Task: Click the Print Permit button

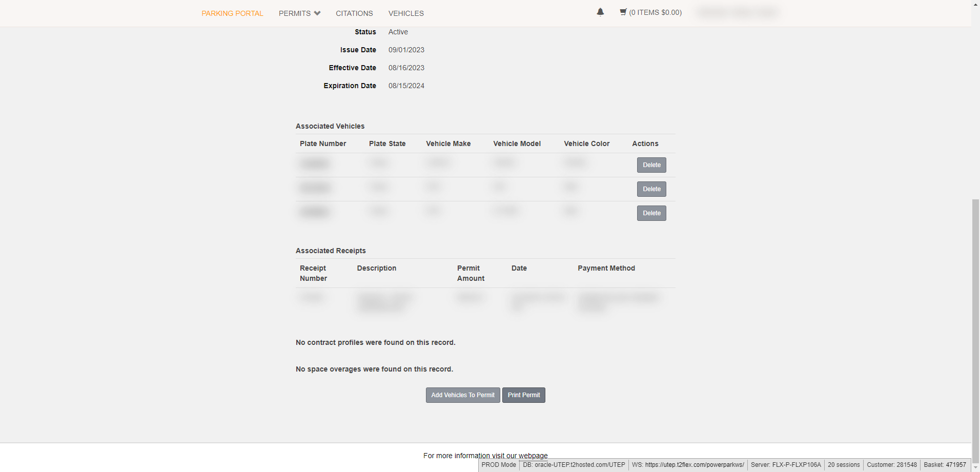Action: coord(524,395)
